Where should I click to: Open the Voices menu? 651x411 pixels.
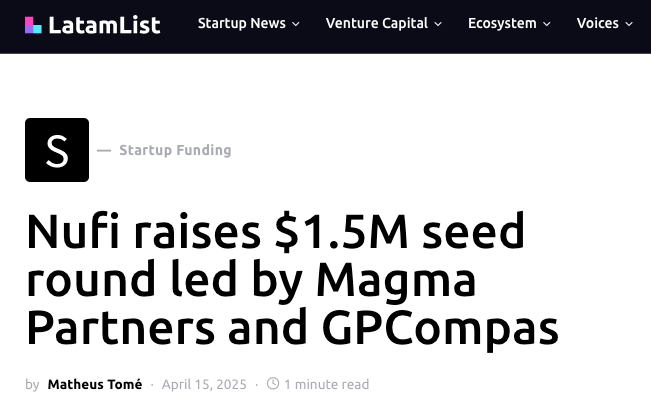597,23
